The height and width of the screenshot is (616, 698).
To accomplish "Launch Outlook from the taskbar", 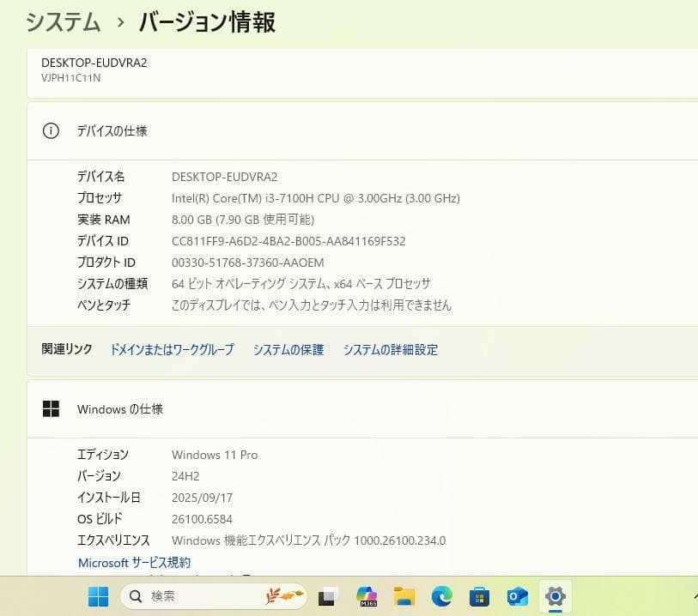I will [x=517, y=595].
